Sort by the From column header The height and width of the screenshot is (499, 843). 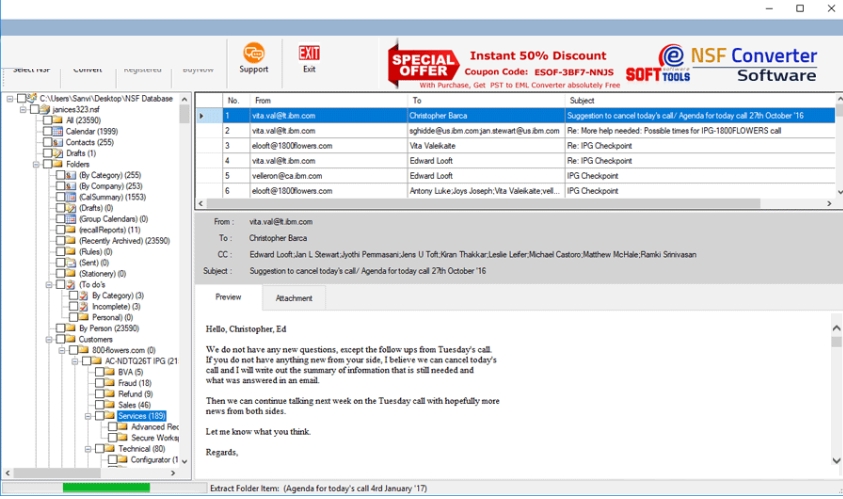point(328,100)
